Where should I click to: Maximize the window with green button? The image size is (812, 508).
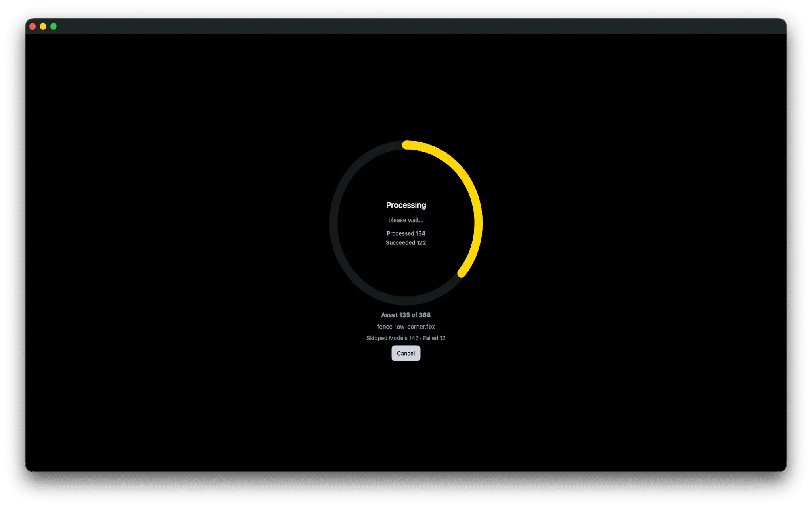(x=54, y=27)
